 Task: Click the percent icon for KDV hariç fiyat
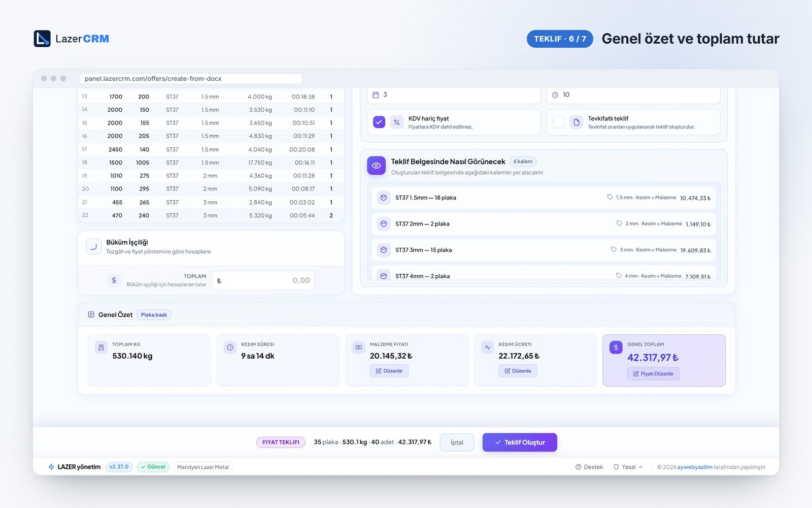coord(397,122)
